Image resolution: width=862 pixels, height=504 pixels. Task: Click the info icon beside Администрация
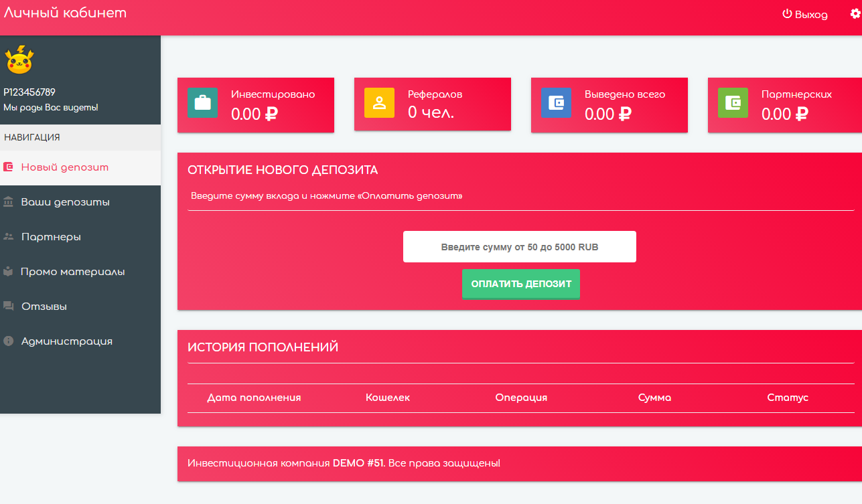click(x=8, y=341)
